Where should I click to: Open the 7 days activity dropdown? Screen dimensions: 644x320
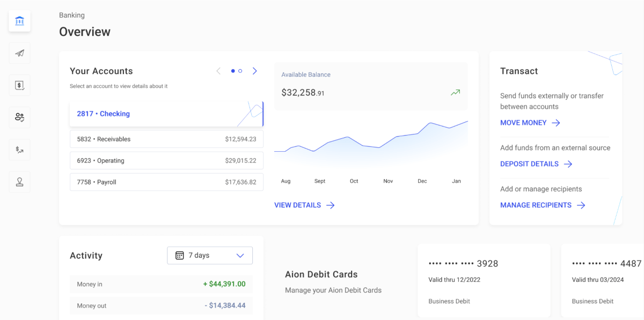click(x=210, y=256)
